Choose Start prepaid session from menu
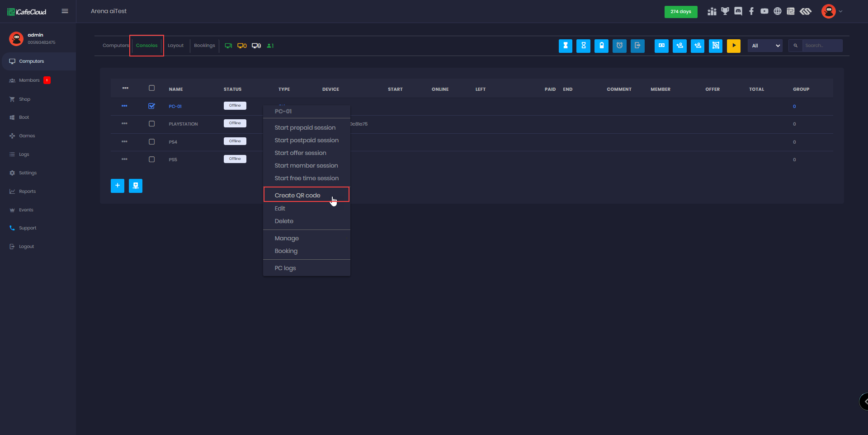The width and height of the screenshot is (868, 435). [x=305, y=128]
